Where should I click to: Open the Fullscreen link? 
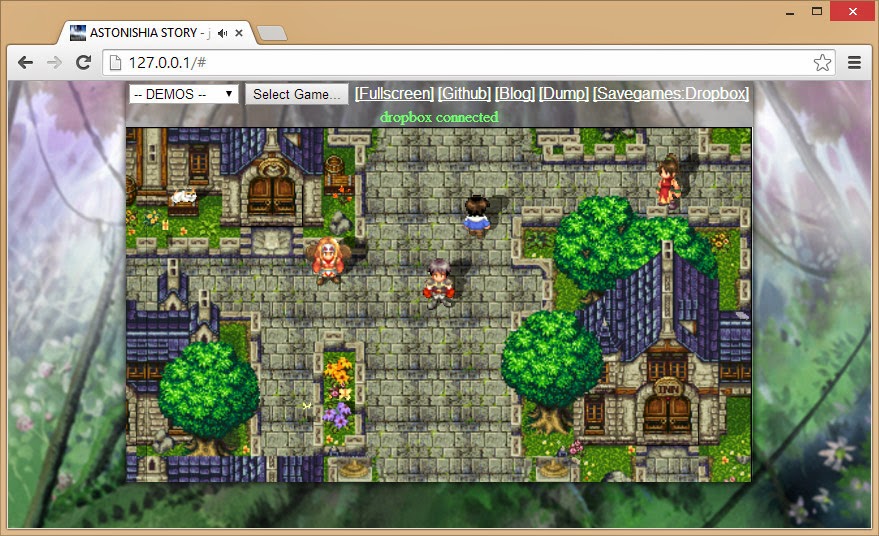point(394,93)
